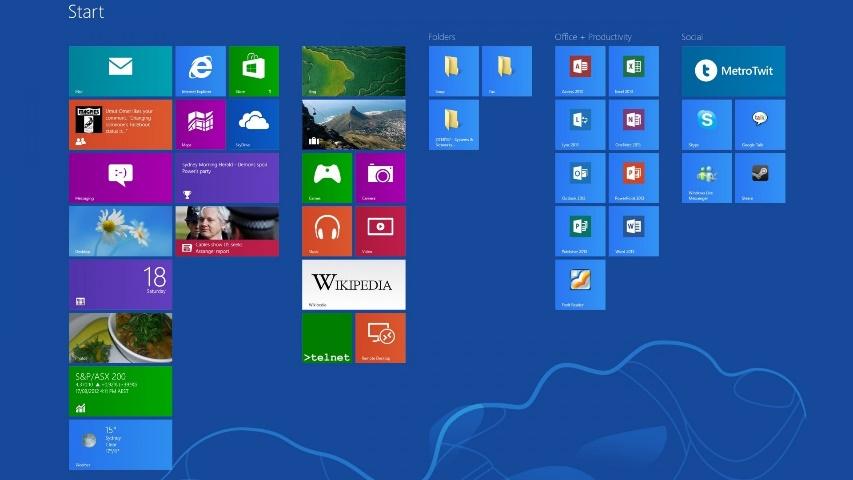Open the Finance tile showing S&P/ASX 200
Screen dimensions: 853x480
point(120,391)
